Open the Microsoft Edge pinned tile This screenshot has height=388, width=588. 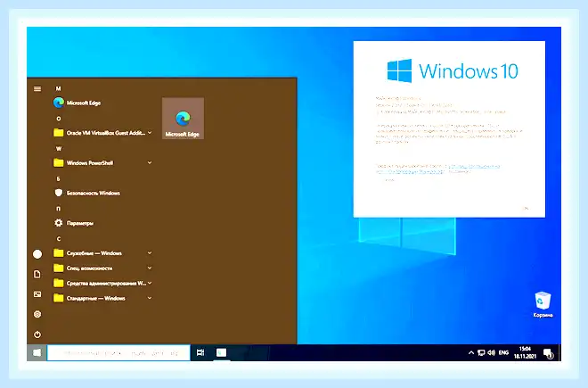(183, 119)
